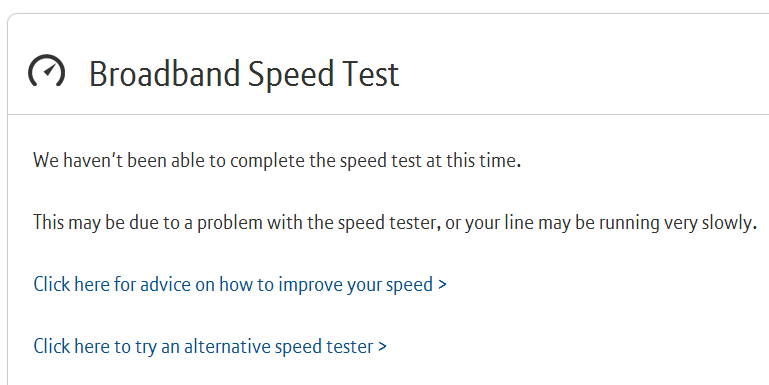Image resolution: width=769 pixels, height=385 pixels.
Task: Click the arrow after 'alternative speed tester'
Action: pyautogui.click(x=382, y=346)
